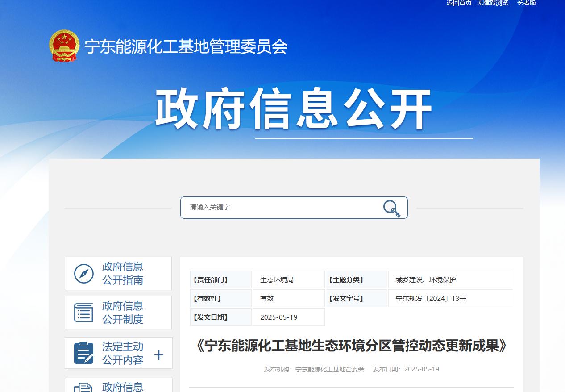565x392 pixels.
Task: Open the 政府信息公开指南 menu item
Action: point(122,273)
